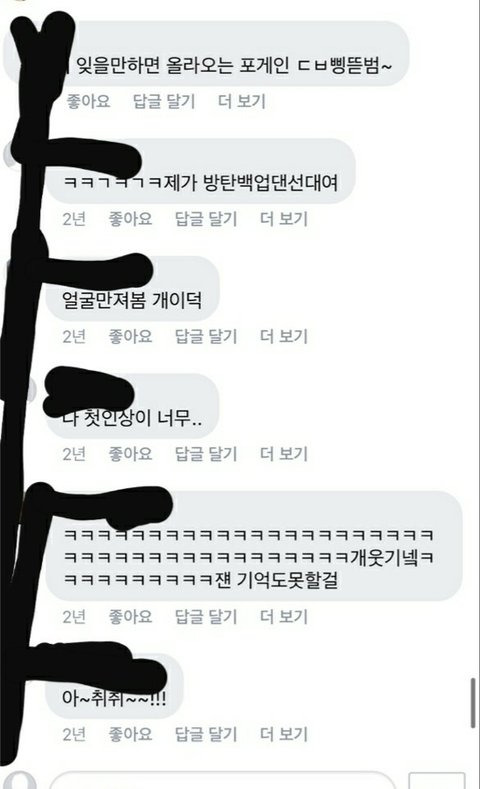
Task: Open 더 보기 under the 첫인상이 너무.. comment
Action: pyautogui.click(x=284, y=454)
